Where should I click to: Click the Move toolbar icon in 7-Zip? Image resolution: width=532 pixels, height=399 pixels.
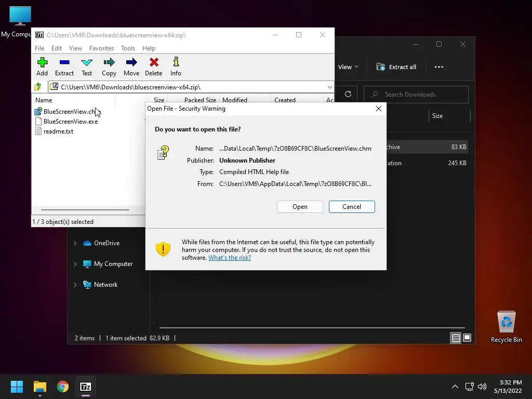[x=131, y=66]
